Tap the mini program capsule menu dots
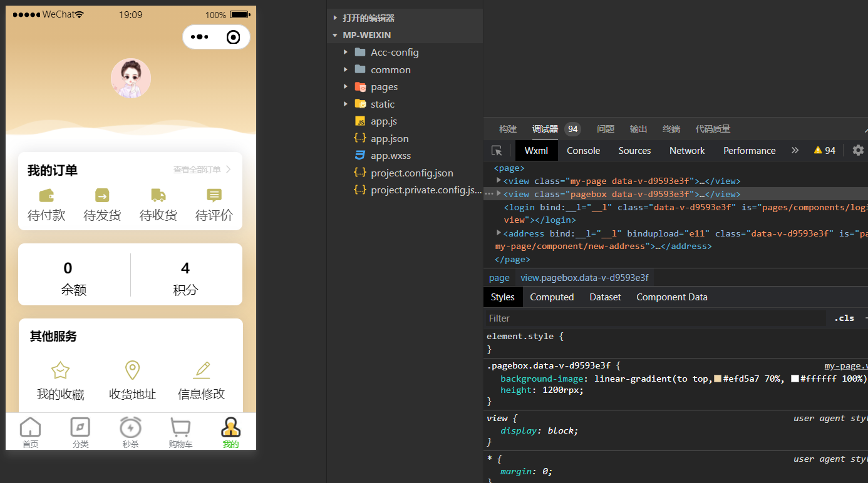This screenshot has height=483, width=868. [x=199, y=37]
